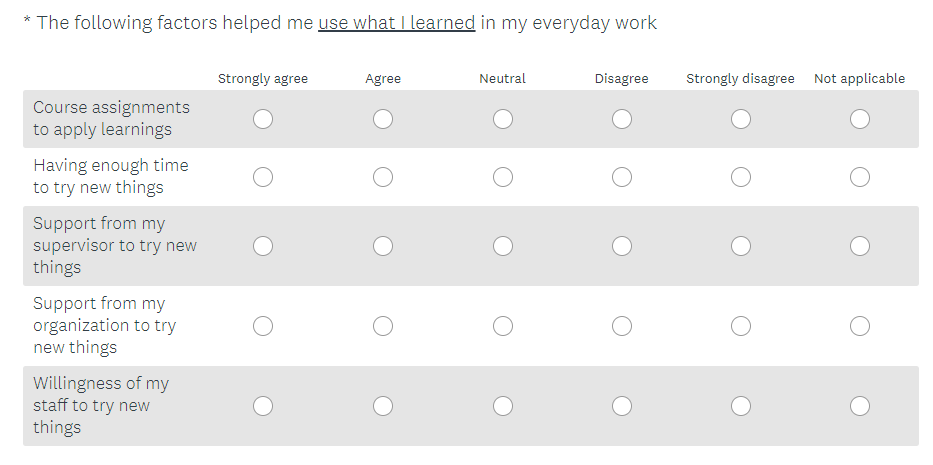The image size is (933, 465).
Task: Select Agree for staff willingness
Action: click(x=383, y=406)
